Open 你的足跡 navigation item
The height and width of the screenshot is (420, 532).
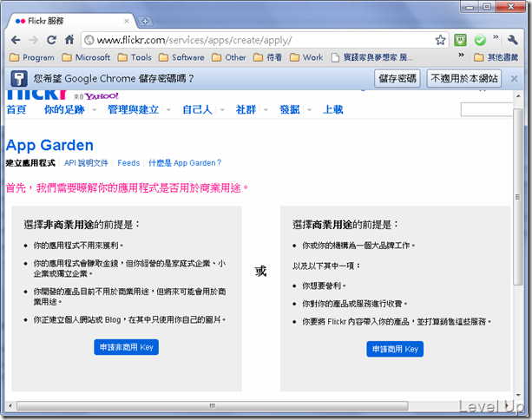(64, 109)
